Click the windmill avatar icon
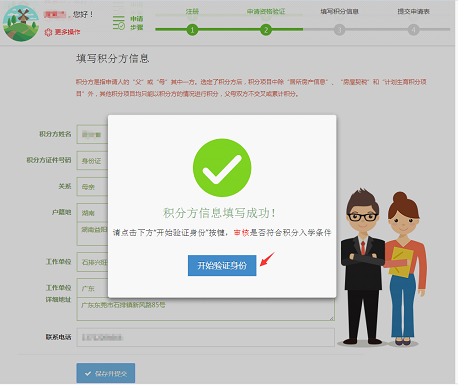This screenshot has height=385, width=458. [x=21, y=23]
